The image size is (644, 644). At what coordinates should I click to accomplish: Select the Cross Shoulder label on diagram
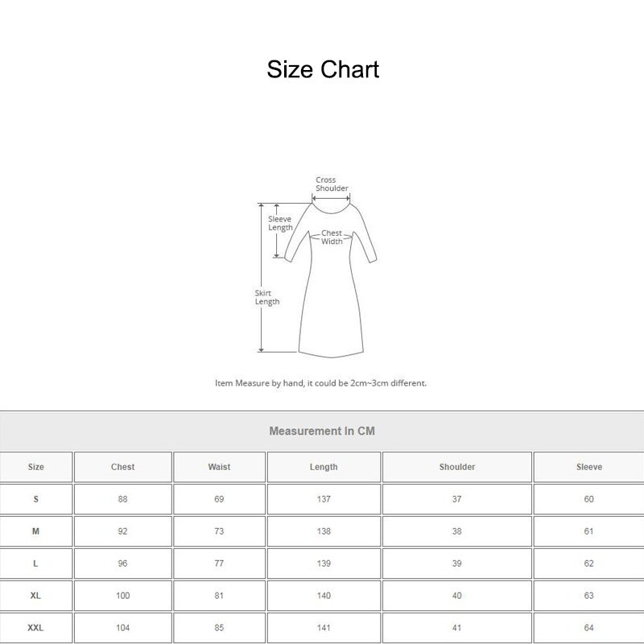[331, 184]
